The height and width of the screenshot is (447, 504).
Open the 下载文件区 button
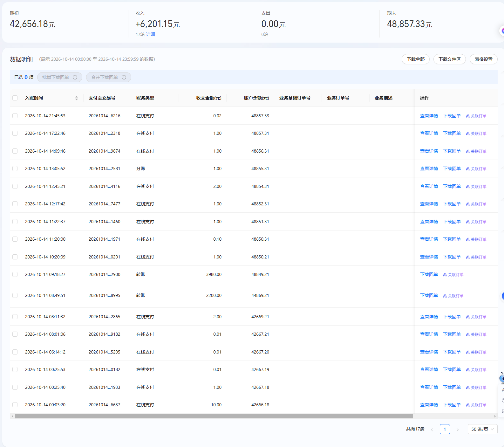[x=450, y=59]
